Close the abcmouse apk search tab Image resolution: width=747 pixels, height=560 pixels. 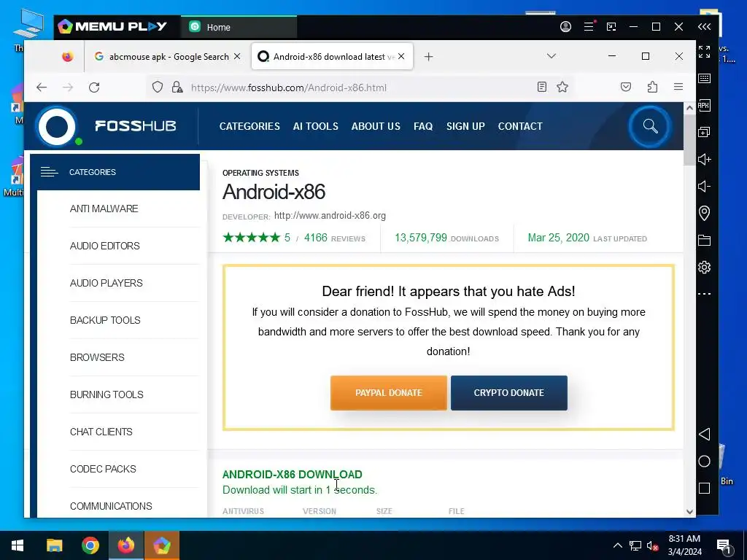click(x=237, y=57)
